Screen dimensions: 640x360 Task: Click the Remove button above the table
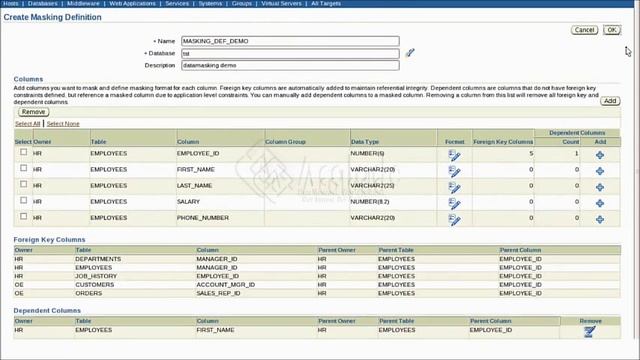pyautogui.click(x=33, y=112)
